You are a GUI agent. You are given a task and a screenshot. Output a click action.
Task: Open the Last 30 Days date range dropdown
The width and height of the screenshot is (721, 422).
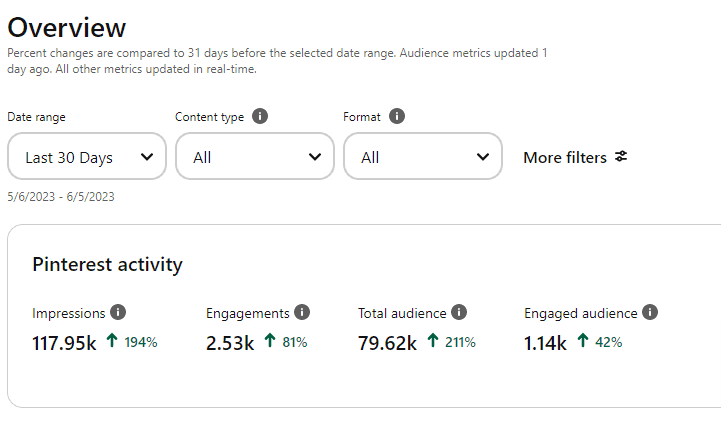pyautogui.click(x=87, y=157)
